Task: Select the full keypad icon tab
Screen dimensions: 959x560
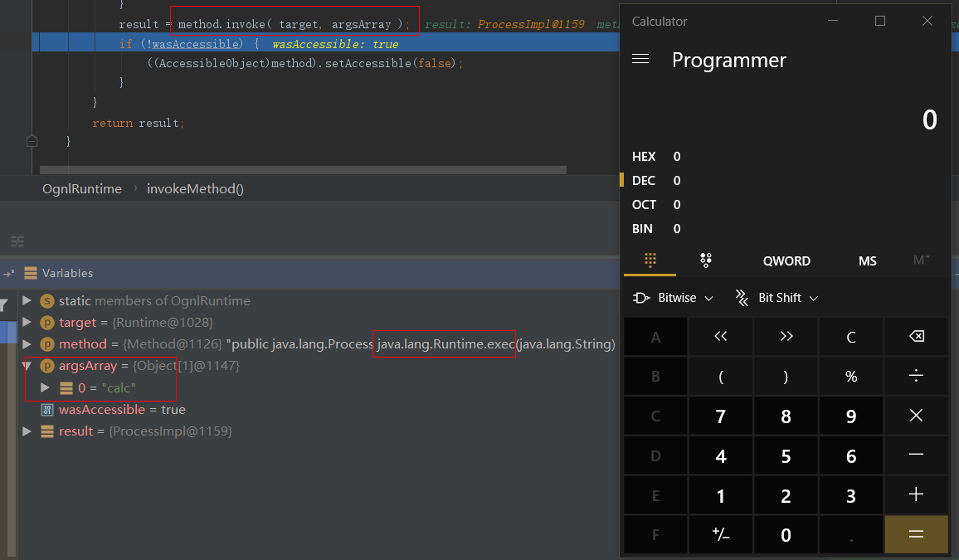Action: tap(650, 261)
